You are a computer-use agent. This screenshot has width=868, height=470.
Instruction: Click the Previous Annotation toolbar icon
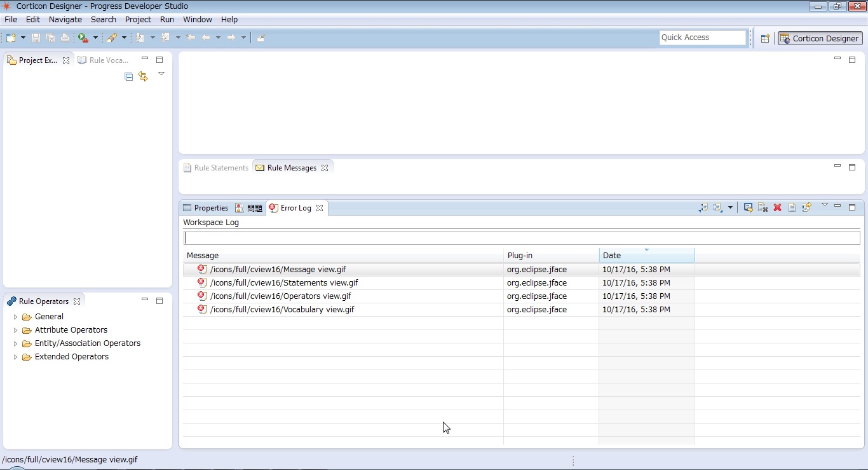click(x=166, y=38)
